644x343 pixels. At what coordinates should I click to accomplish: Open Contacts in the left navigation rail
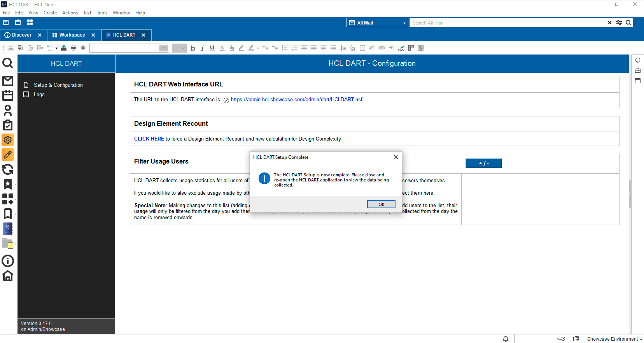[x=8, y=110]
